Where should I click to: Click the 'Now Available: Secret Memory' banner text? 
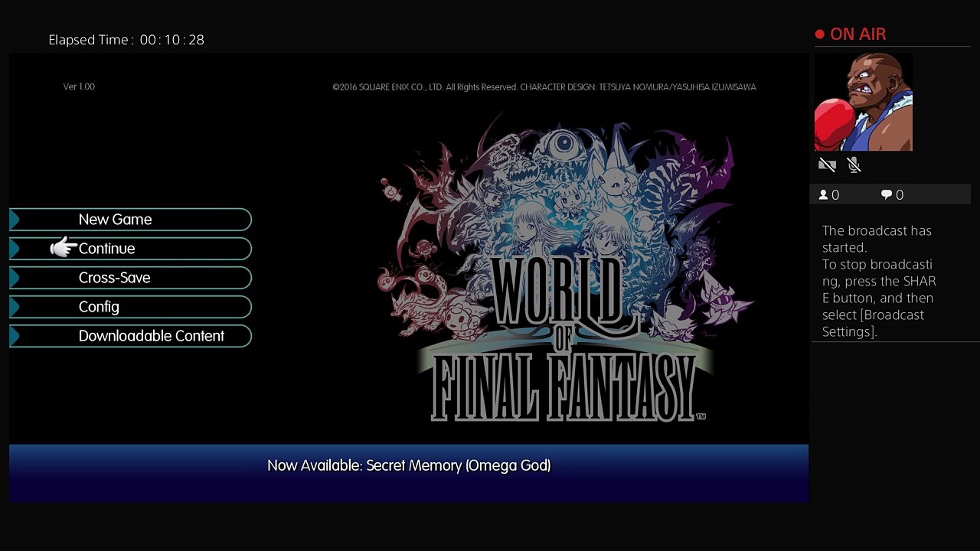(409, 465)
